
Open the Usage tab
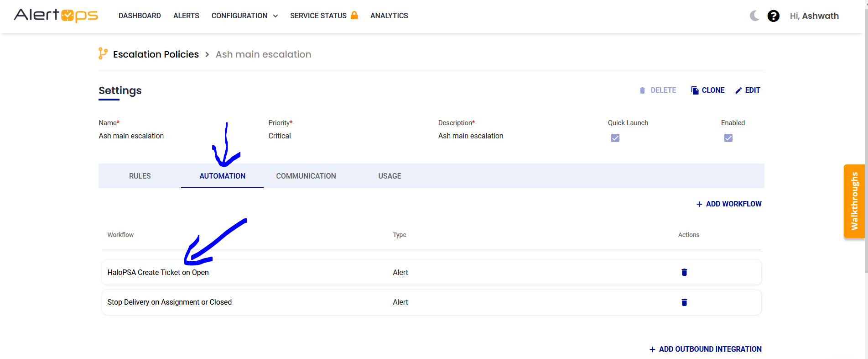390,176
